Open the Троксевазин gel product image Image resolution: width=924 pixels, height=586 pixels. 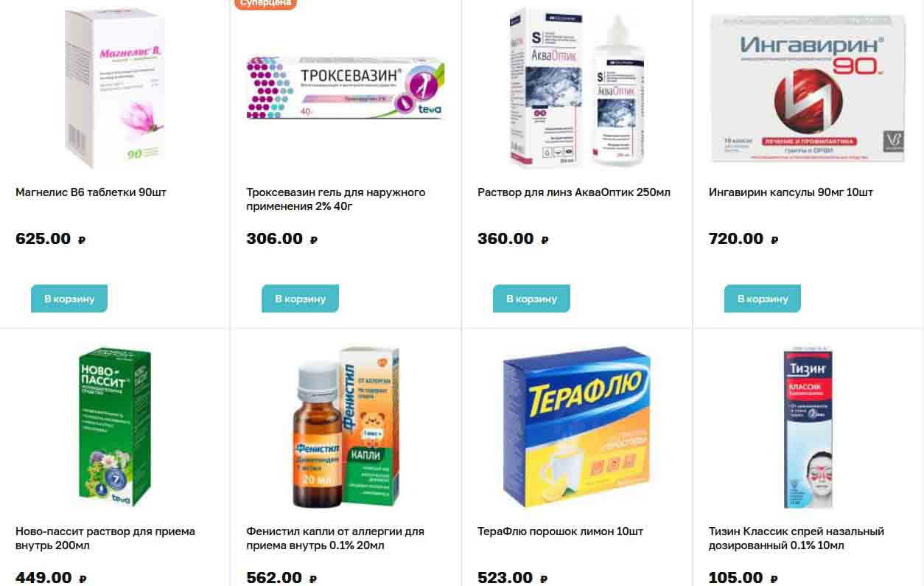[x=346, y=88]
